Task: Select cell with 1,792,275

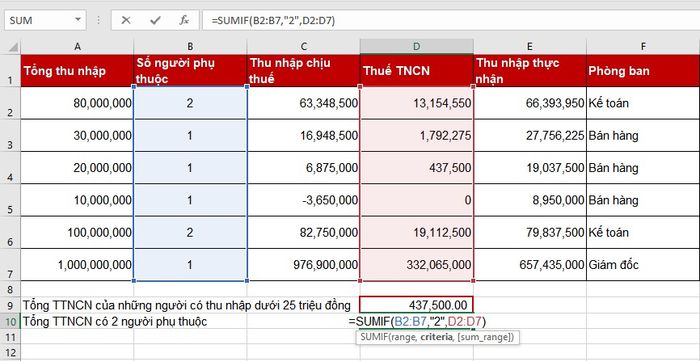Action: click(417, 135)
